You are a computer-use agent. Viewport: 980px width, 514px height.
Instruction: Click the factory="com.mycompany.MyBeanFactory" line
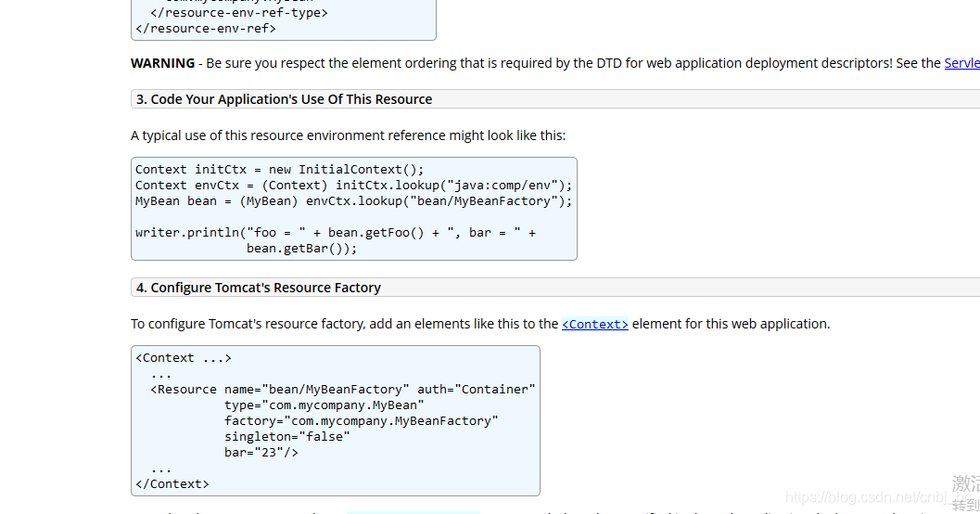tap(362, 421)
